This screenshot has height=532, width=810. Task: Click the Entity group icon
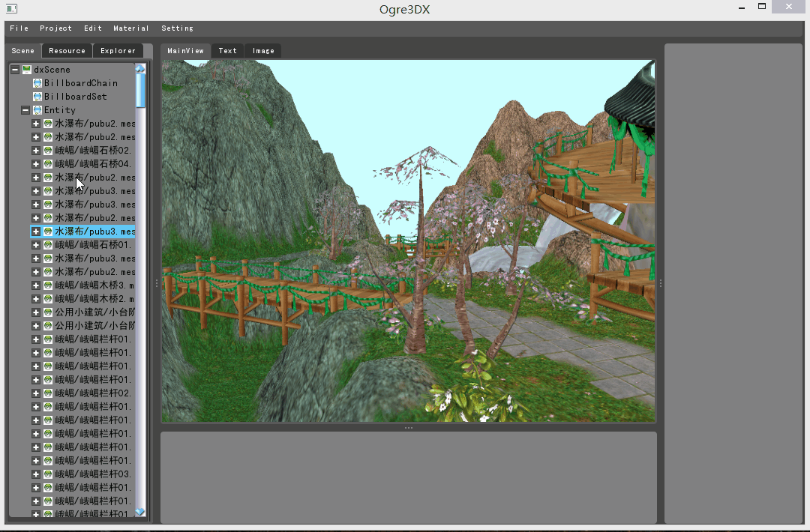[x=37, y=110]
